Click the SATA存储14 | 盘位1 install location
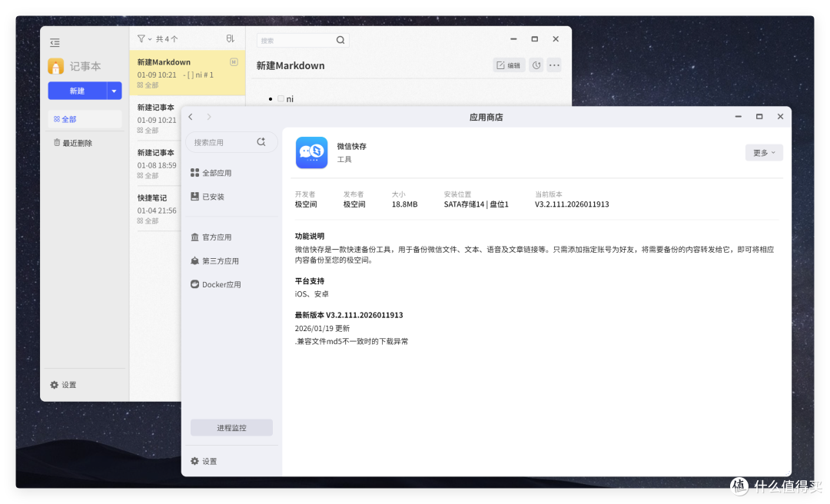 tap(476, 204)
